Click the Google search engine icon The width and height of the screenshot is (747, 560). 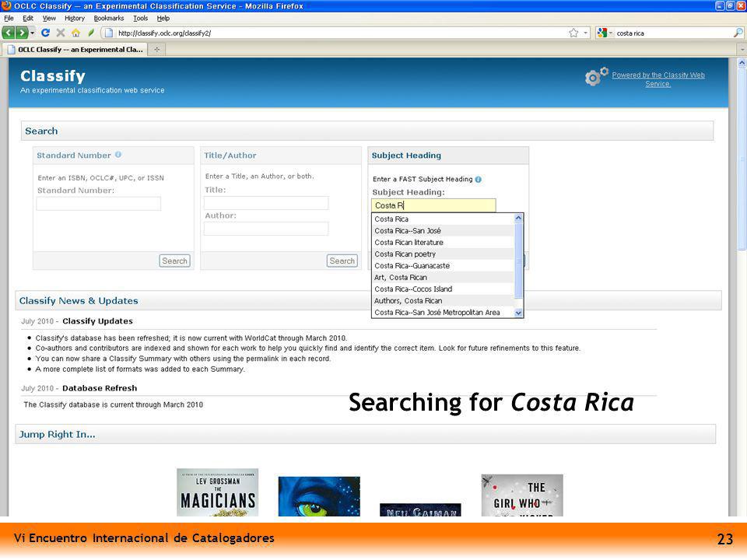pos(602,33)
